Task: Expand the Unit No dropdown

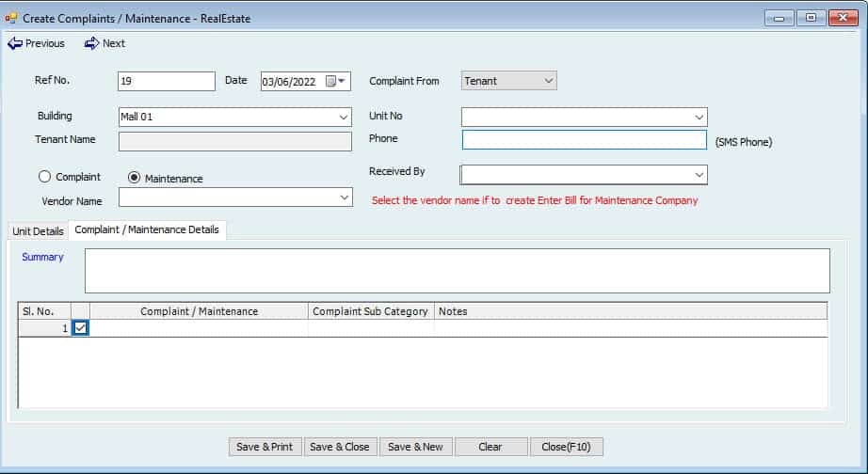Action: 699,118
